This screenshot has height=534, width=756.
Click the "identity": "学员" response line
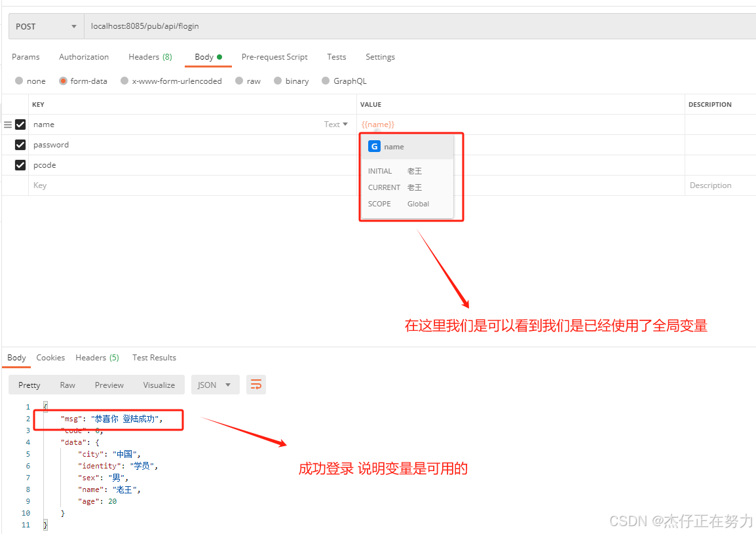118,466
